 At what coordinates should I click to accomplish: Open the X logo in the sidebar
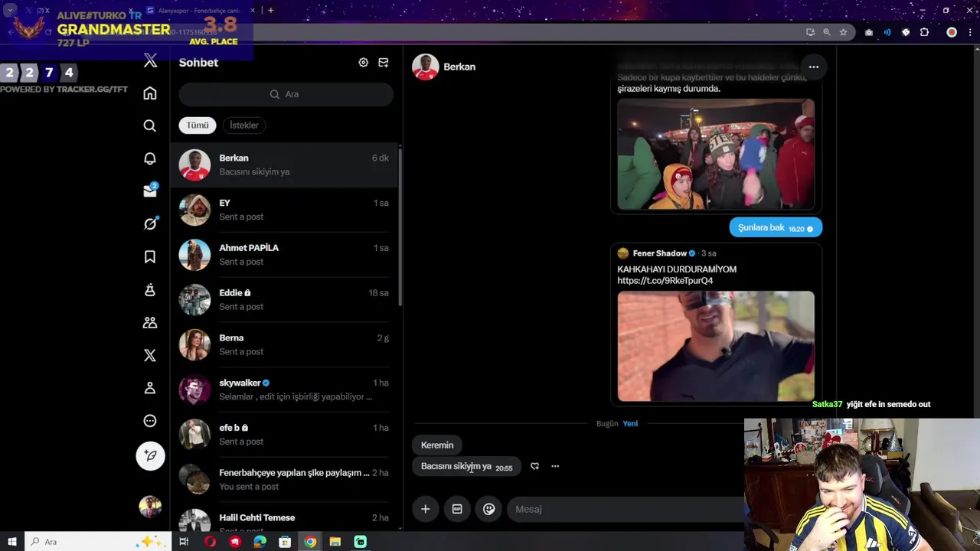(150, 61)
